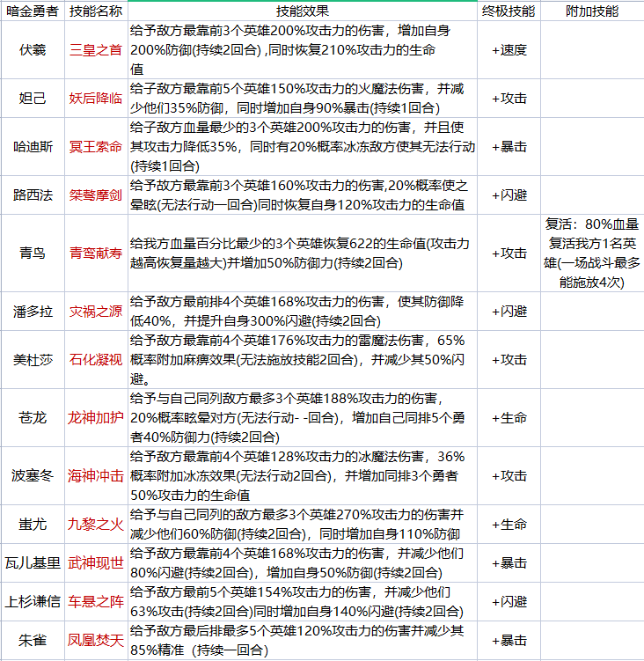Click the +闪避 cell in 上杉谦信 row
The width and height of the screenshot is (644, 661).
coord(509,601)
